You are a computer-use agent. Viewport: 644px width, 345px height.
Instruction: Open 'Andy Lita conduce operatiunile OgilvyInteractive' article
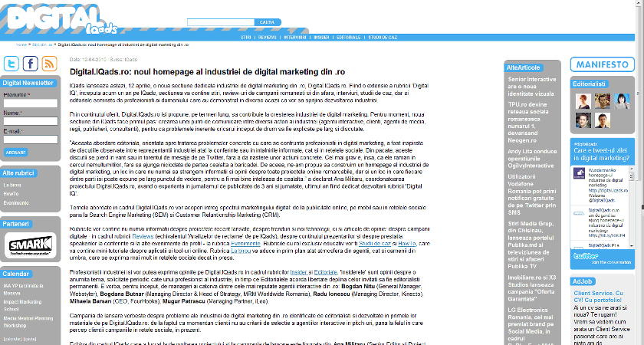[532, 159]
